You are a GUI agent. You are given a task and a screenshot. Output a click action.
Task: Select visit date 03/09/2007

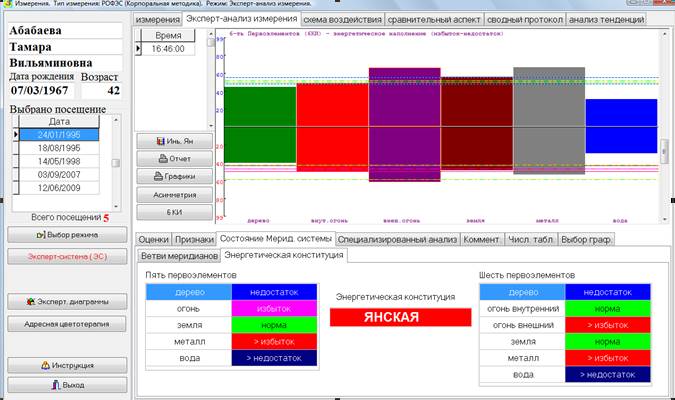[x=59, y=175]
